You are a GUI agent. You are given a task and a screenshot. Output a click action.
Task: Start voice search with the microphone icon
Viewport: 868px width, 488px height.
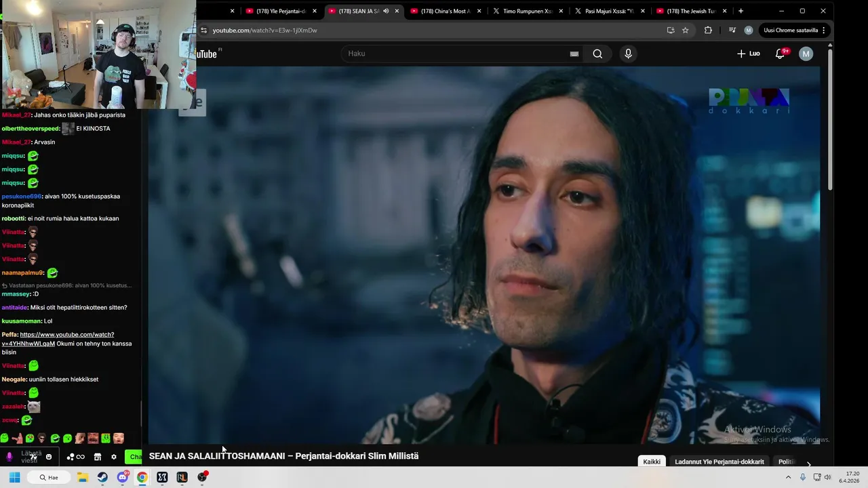(628, 54)
